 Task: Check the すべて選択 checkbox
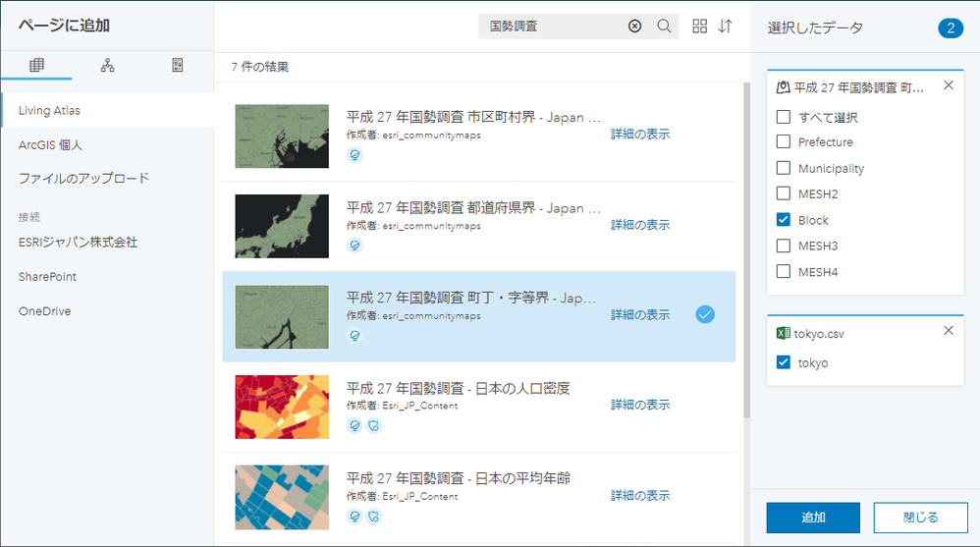pos(784,117)
